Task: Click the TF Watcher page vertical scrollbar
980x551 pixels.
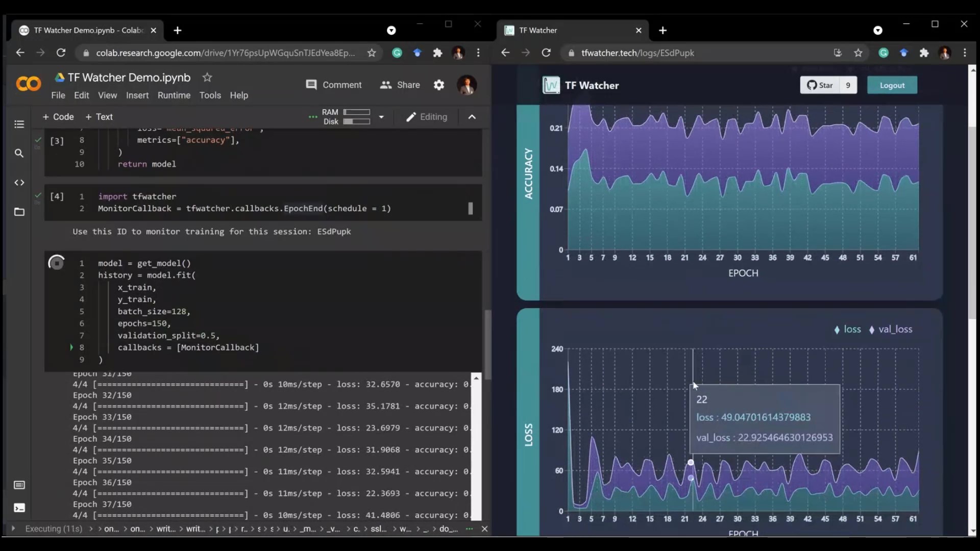Action: click(x=972, y=224)
